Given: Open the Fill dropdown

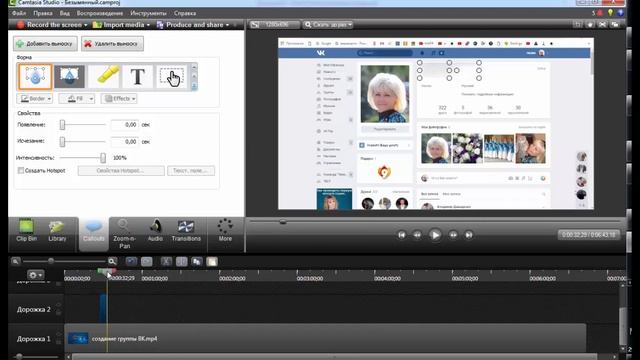Looking at the screenshot, I should coord(77,98).
